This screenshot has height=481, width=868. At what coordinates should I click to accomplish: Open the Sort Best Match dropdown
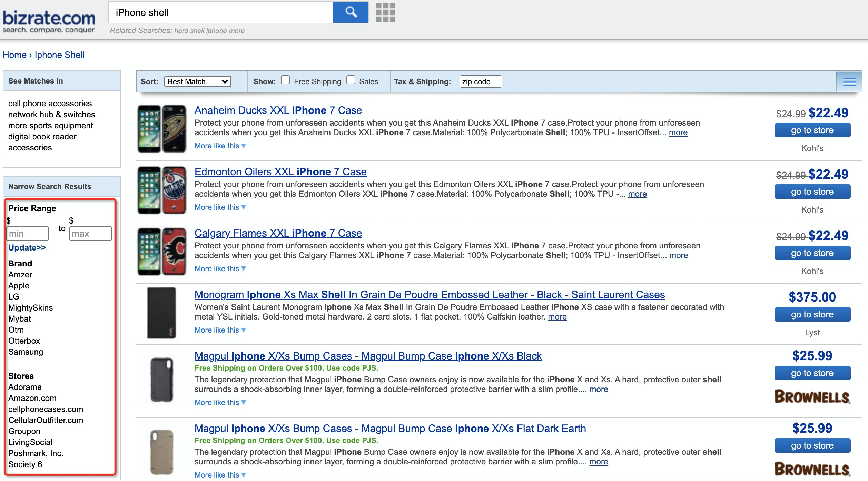(198, 81)
